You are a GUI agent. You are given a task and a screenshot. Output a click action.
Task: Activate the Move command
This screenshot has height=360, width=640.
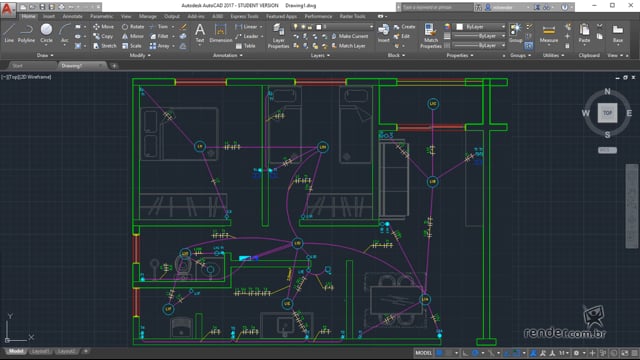tap(104, 27)
